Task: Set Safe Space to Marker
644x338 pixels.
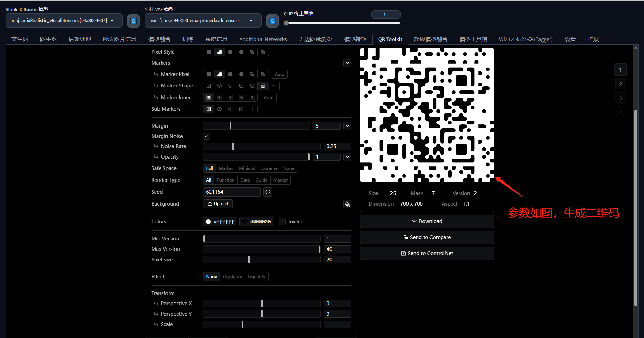Action: [x=226, y=168]
